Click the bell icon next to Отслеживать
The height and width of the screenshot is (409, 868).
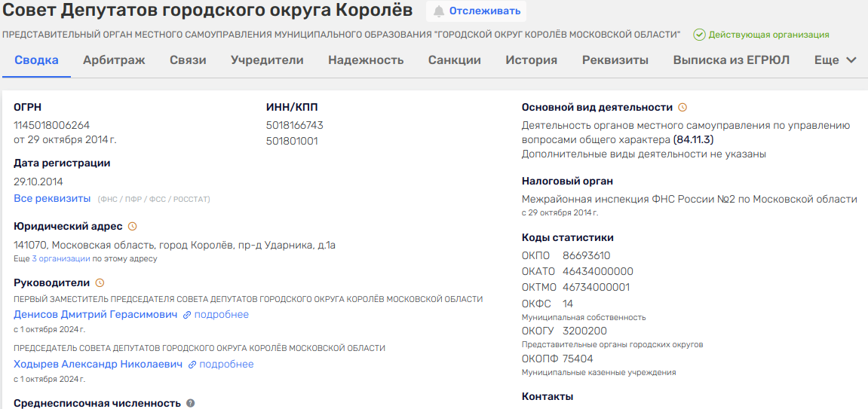(439, 11)
